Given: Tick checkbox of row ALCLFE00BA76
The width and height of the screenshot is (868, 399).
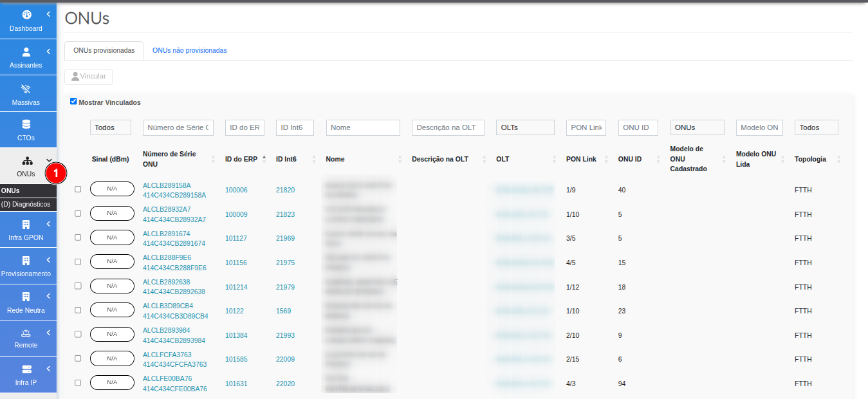Looking at the screenshot, I should point(78,383).
